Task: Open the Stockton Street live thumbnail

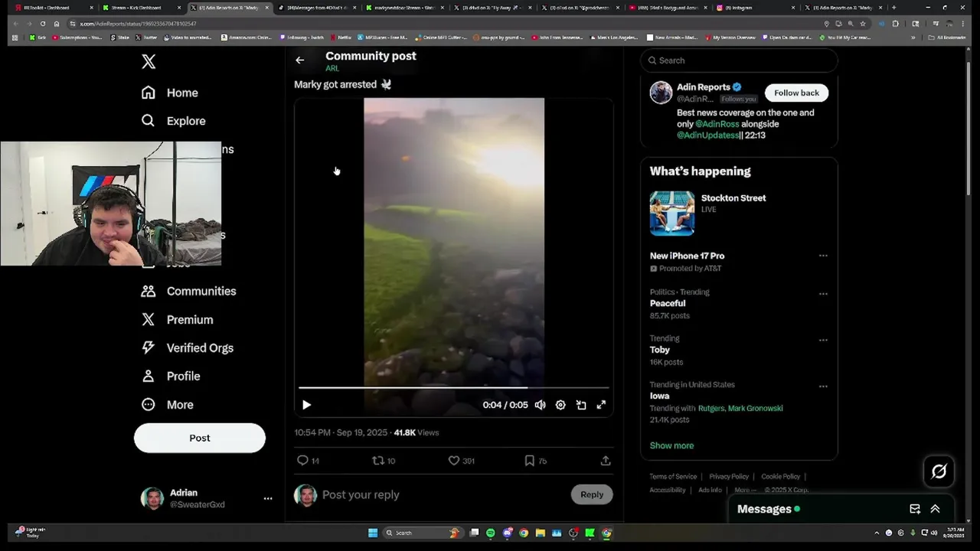Action: point(672,213)
